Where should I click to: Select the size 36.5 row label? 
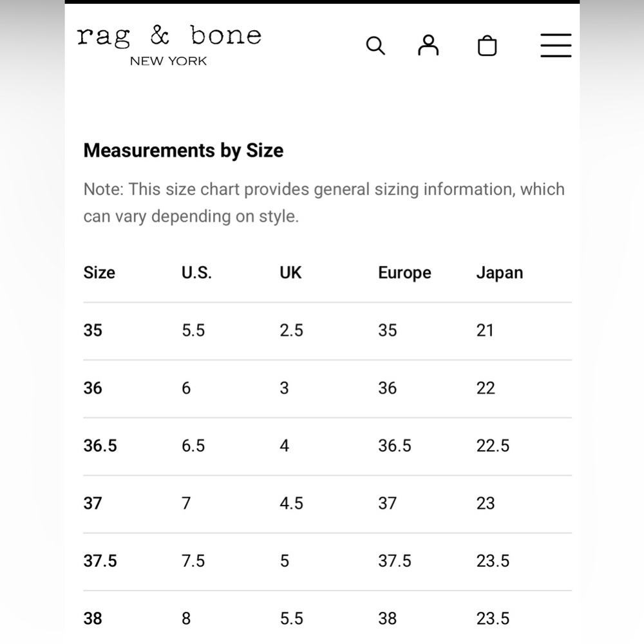pos(100,446)
